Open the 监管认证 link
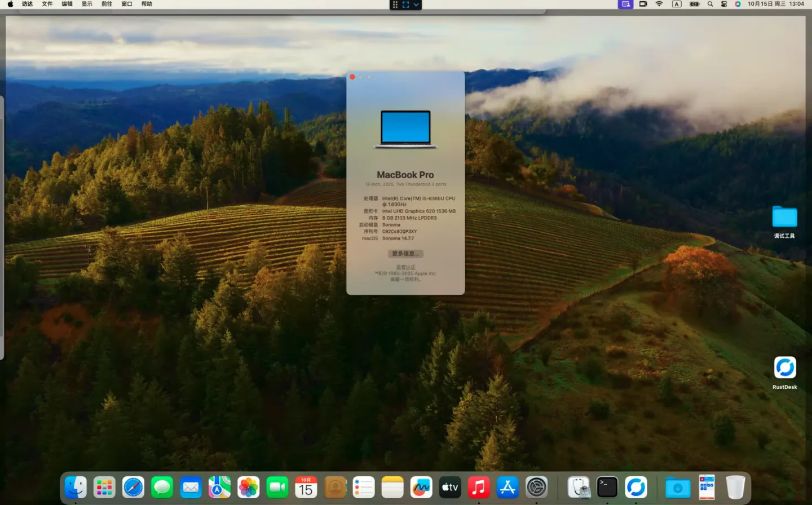 click(x=405, y=267)
